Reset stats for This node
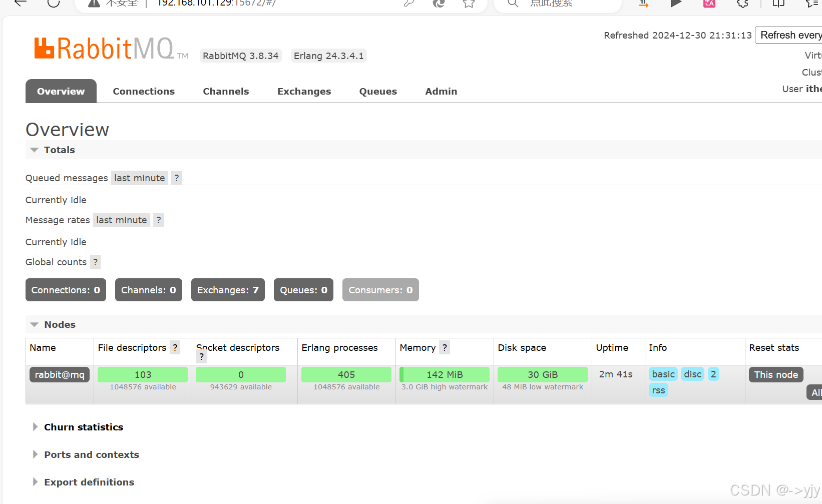 [776, 374]
